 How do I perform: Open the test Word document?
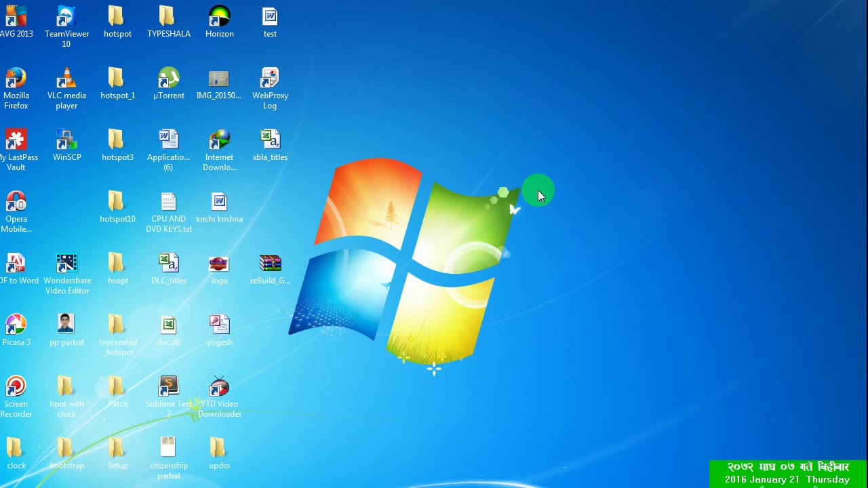(x=270, y=22)
